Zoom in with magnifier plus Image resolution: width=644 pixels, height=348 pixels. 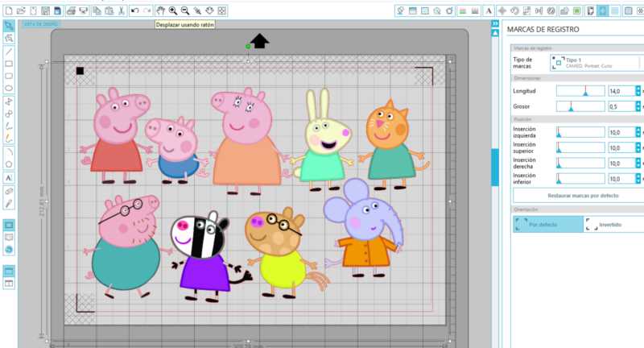pyautogui.click(x=173, y=10)
